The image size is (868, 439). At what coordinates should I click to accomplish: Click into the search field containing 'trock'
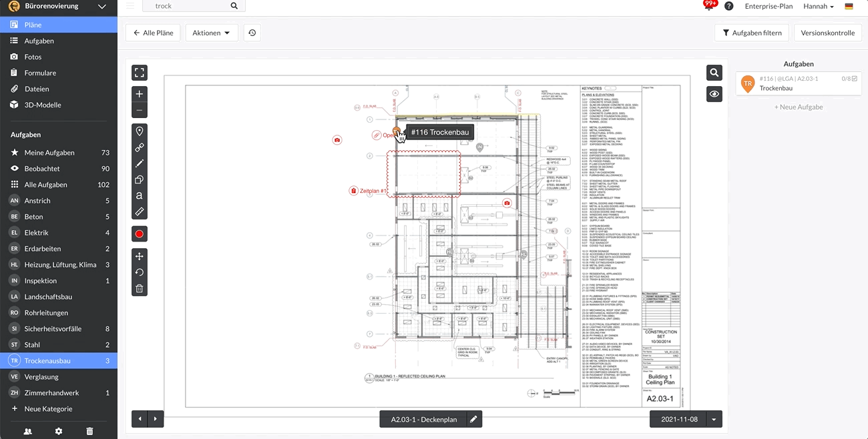pos(185,6)
